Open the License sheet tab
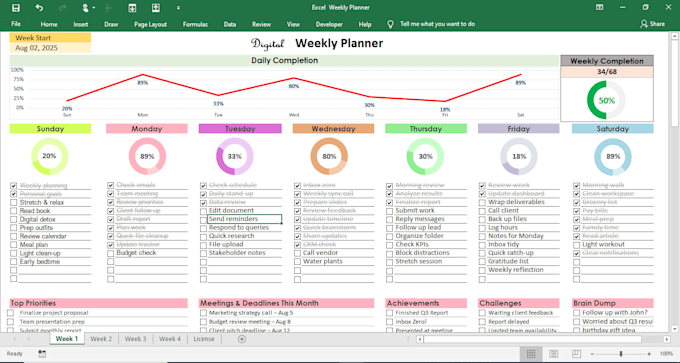Viewport: 680px width, 363px height. pyautogui.click(x=204, y=339)
